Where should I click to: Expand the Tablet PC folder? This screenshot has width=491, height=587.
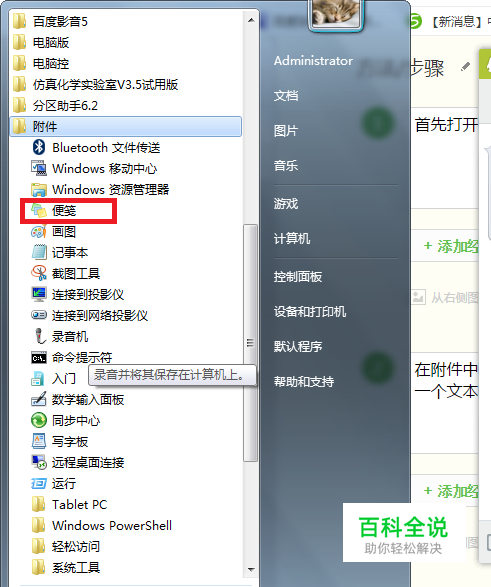[x=80, y=504]
